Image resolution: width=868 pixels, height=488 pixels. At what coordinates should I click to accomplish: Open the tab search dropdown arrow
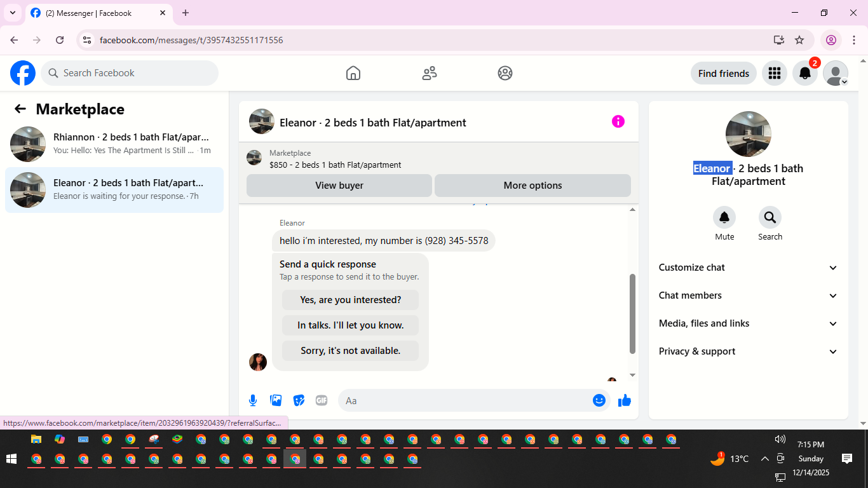click(x=12, y=13)
